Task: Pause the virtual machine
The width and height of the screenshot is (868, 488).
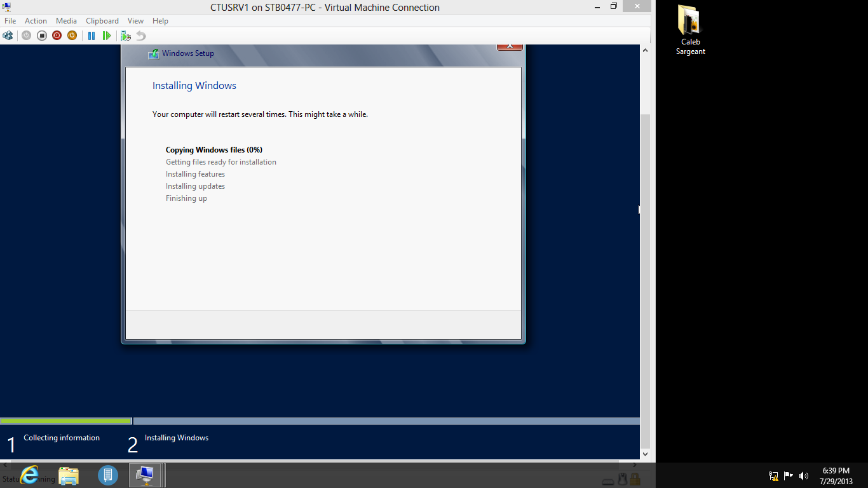Action: pos(92,36)
